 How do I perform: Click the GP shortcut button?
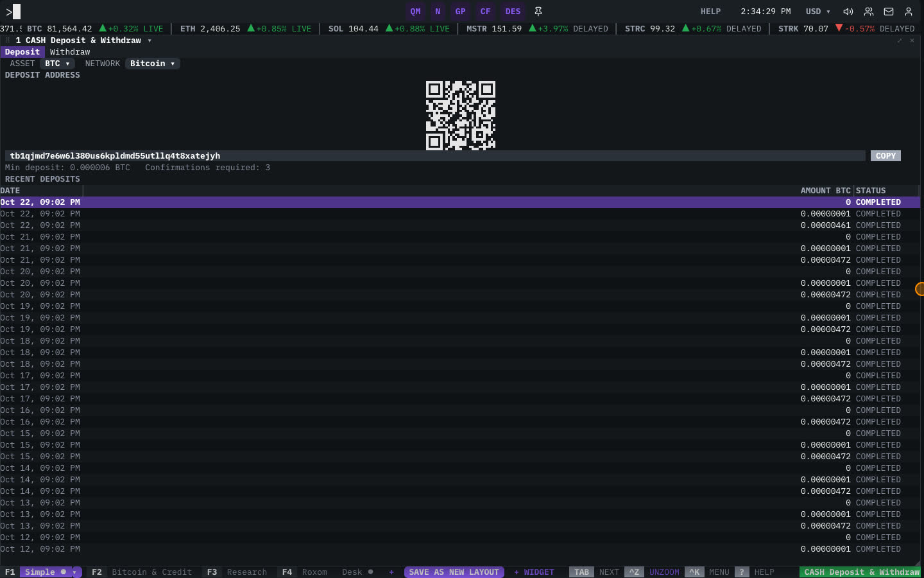point(460,12)
